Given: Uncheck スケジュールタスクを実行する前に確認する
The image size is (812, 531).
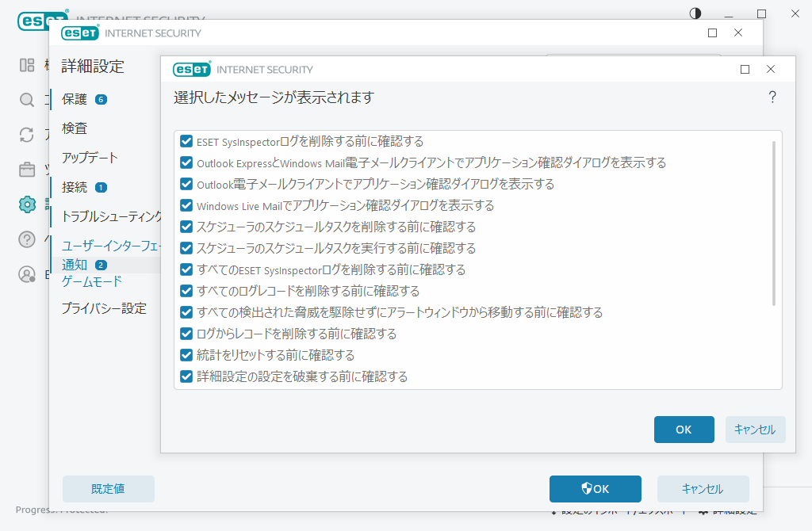Looking at the screenshot, I should 186,248.
